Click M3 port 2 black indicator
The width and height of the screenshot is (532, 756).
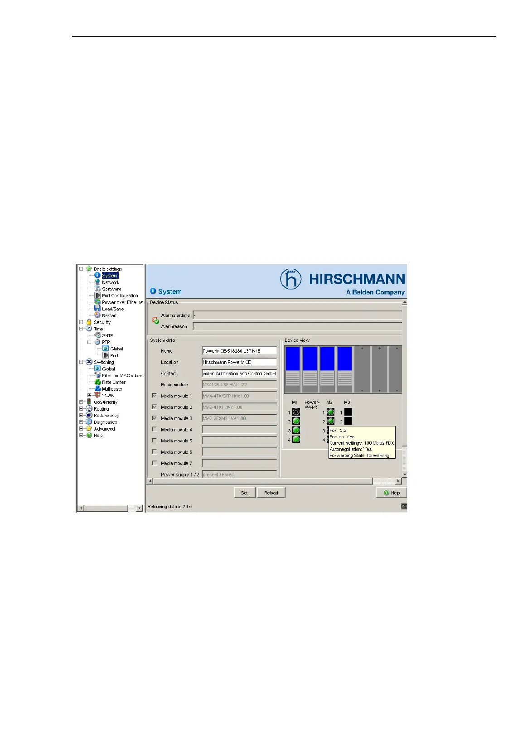(x=348, y=421)
